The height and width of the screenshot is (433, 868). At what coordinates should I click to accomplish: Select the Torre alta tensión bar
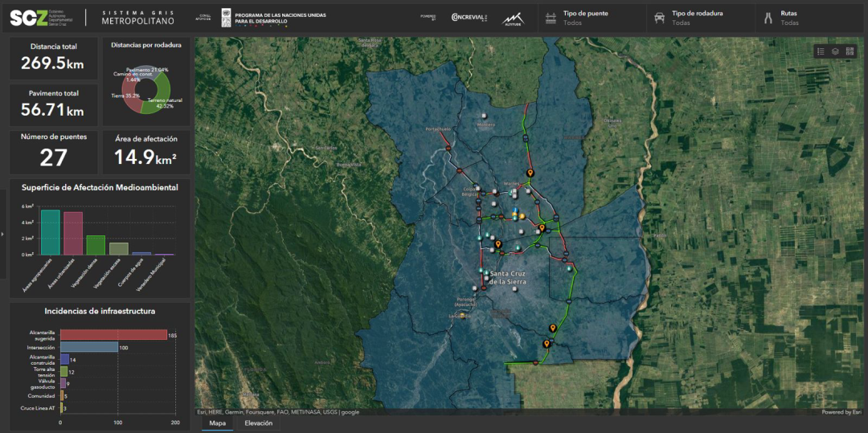(x=64, y=372)
